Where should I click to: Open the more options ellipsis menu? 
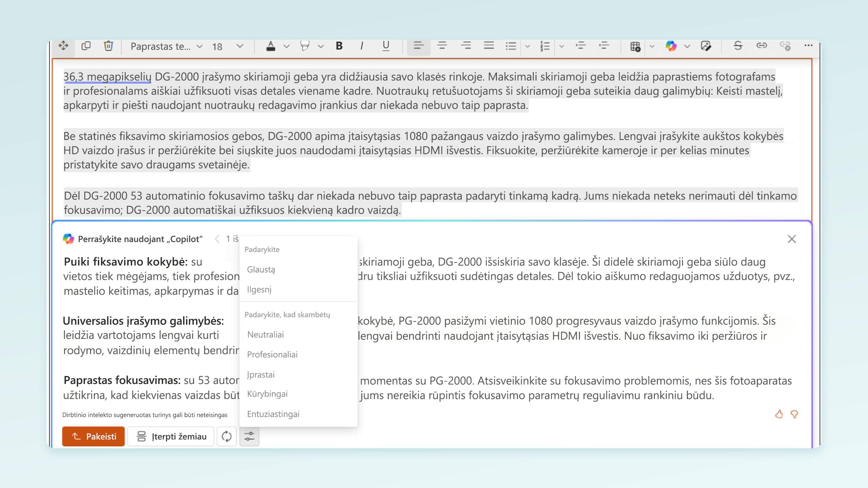click(808, 46)
